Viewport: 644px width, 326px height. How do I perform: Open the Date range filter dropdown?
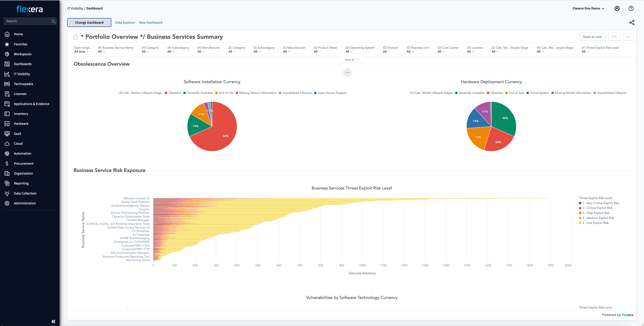pos(81,52)
